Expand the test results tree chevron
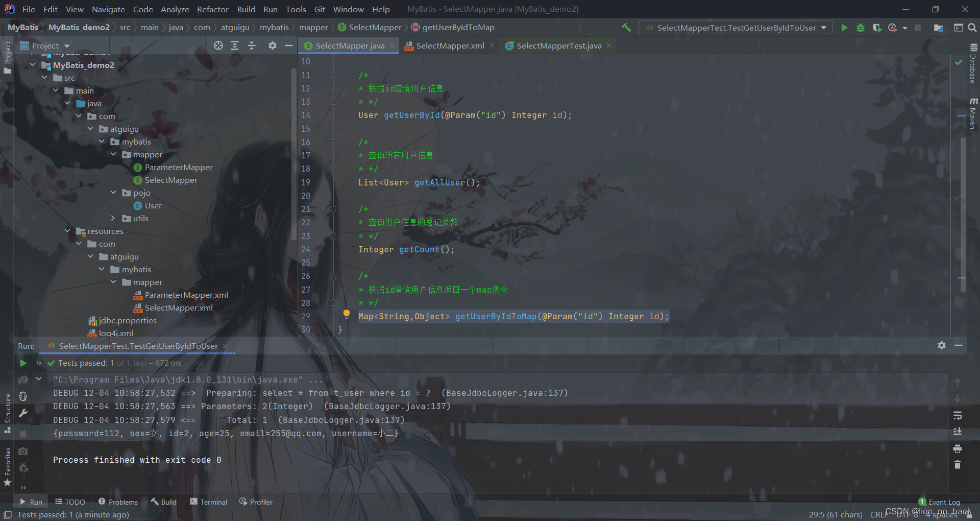Screen dimensions: 980x521 [x=38, y=379]
